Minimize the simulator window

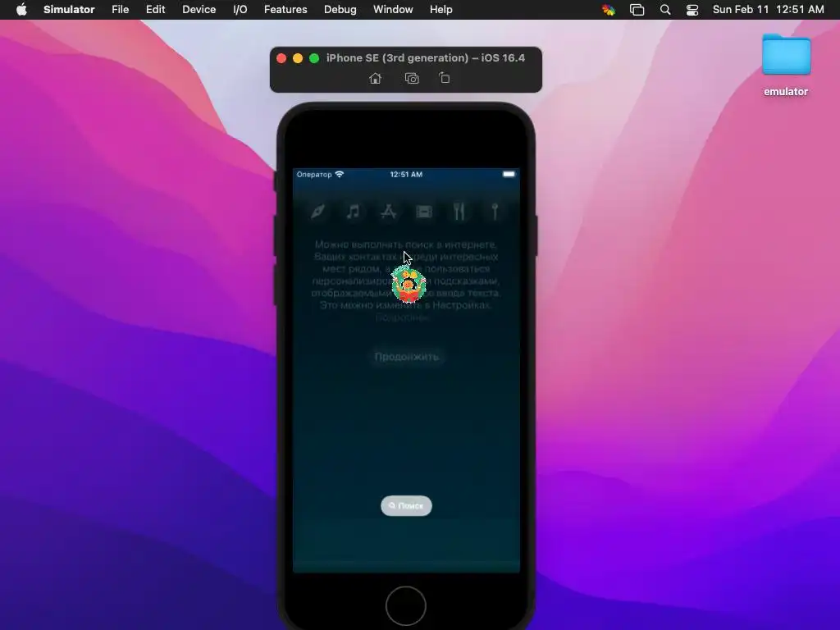298,58
